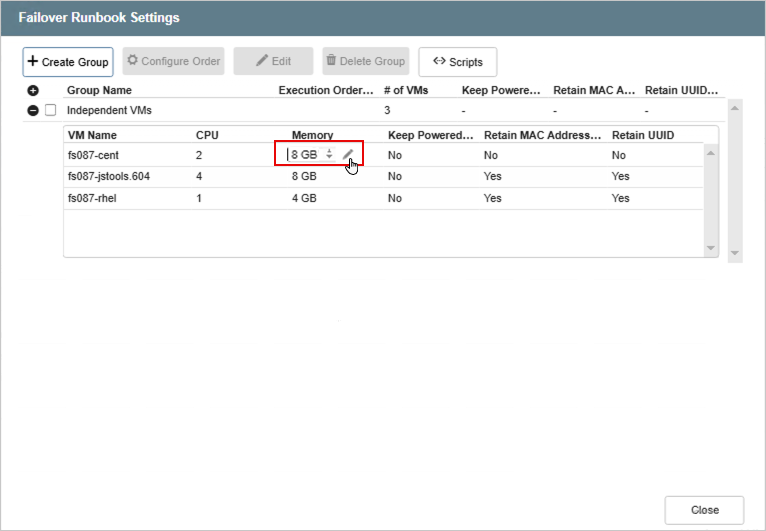Collapse the Independent VMs group
This screenshot has height=531, width=766.
point(33,110)
